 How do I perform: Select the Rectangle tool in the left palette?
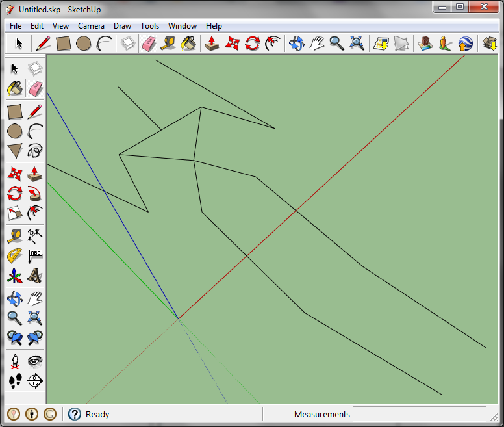[15, 112]
